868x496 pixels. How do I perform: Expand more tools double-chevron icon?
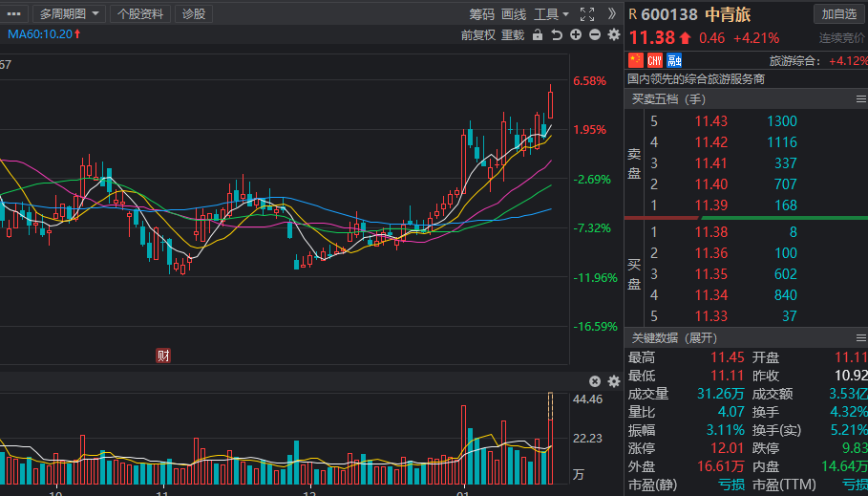pyautogui.click(x=612, y=14)
